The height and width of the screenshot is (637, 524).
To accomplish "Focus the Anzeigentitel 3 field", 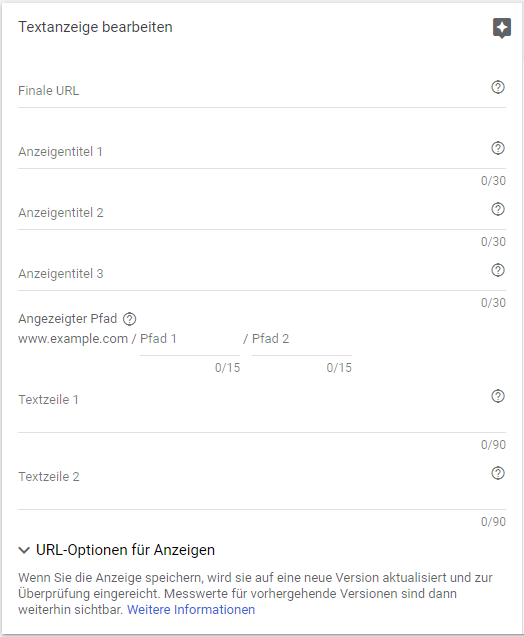I will 253,274.
